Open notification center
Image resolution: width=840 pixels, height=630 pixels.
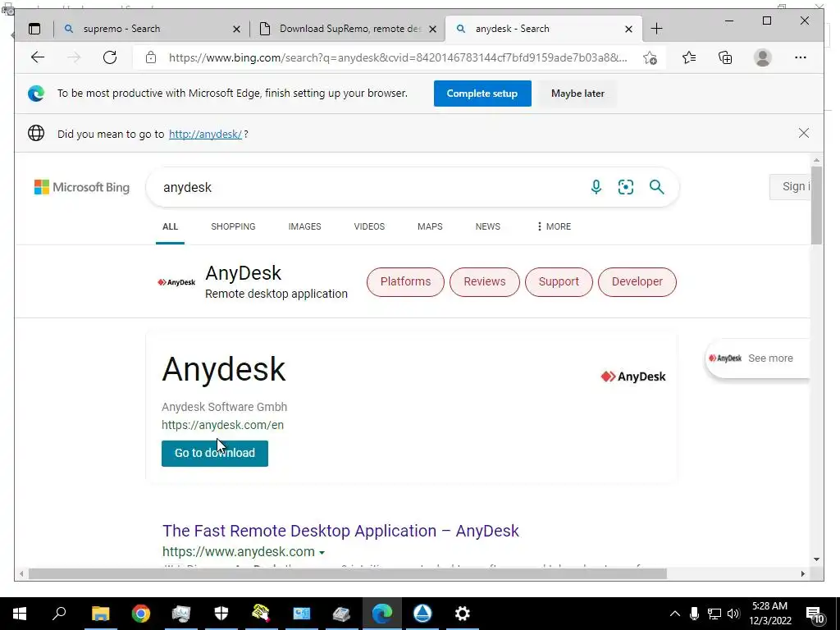tap(815, 614)
